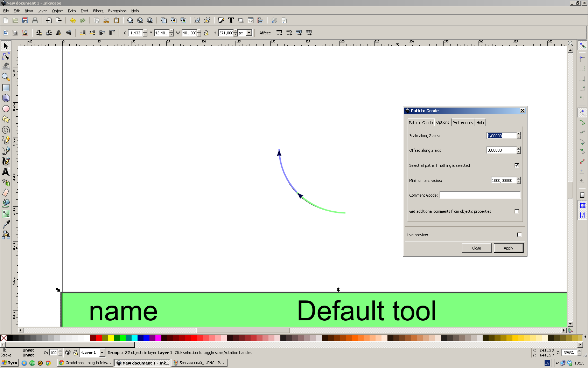Open the Print document icon
Screen dimensions: 588x368
click(x=35, y=20)
